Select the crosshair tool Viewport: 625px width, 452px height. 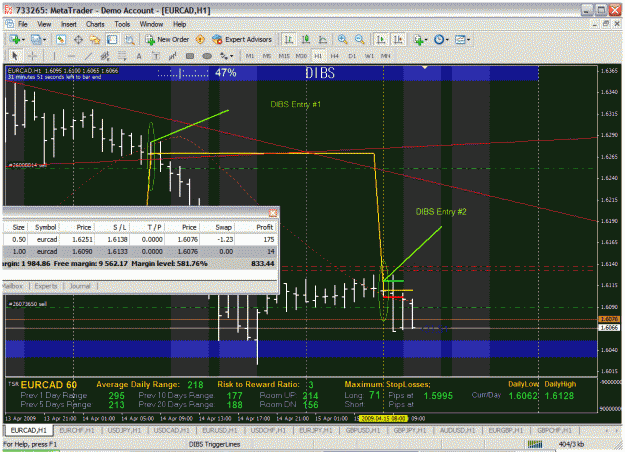[x=33, y=56]
